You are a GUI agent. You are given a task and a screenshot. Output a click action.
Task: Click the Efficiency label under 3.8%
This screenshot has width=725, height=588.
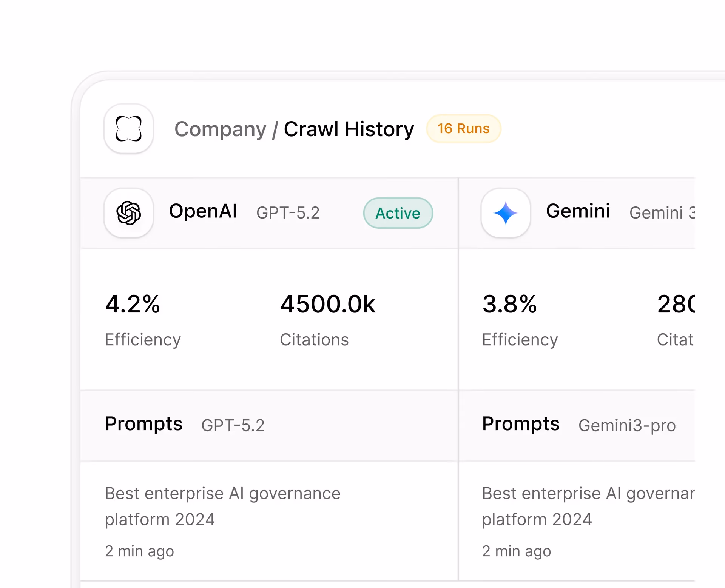coord(520,340)
